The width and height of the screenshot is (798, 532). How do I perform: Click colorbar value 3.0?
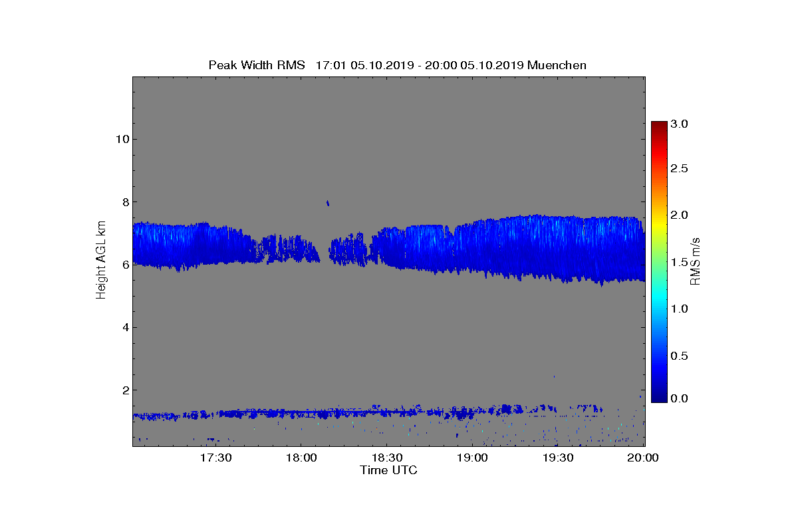pos(679,124)
